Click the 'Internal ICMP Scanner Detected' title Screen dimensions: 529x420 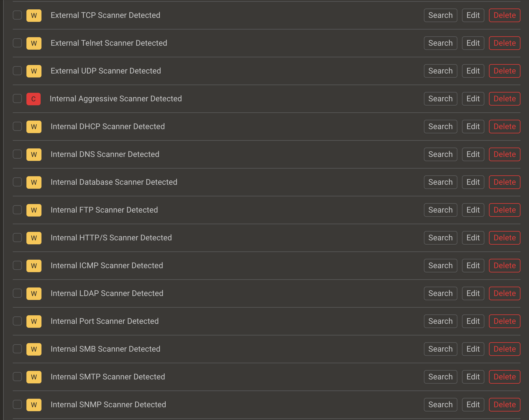107,266
